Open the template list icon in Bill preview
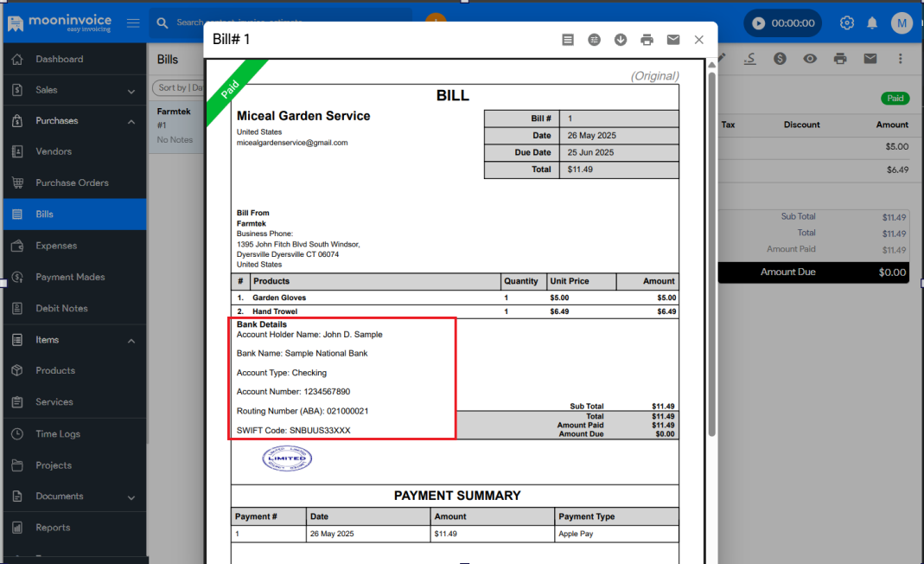This screenshot has height=564, width=924. [568, 40]
